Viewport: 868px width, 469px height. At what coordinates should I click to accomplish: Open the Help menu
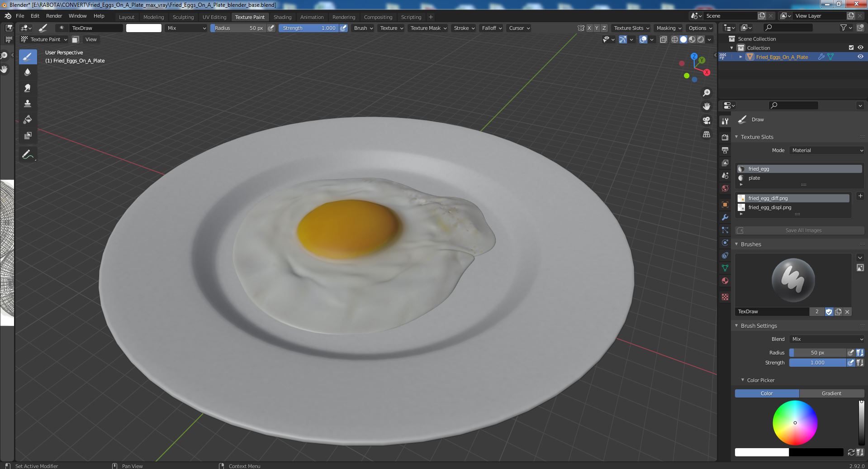(x=99, y=16)
